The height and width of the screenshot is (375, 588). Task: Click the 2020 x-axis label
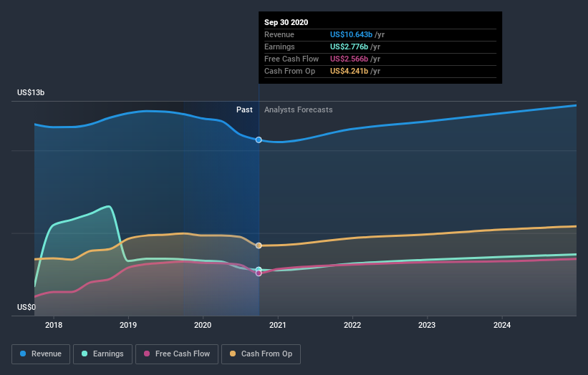point(203,325)
